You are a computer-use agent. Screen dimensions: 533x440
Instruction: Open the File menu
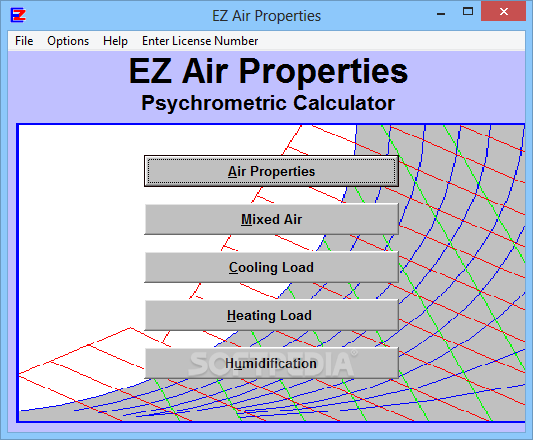(24, 41)
